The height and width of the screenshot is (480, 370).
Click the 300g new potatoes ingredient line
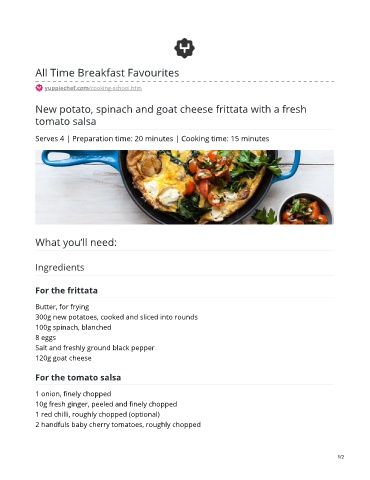click(117, 317)
